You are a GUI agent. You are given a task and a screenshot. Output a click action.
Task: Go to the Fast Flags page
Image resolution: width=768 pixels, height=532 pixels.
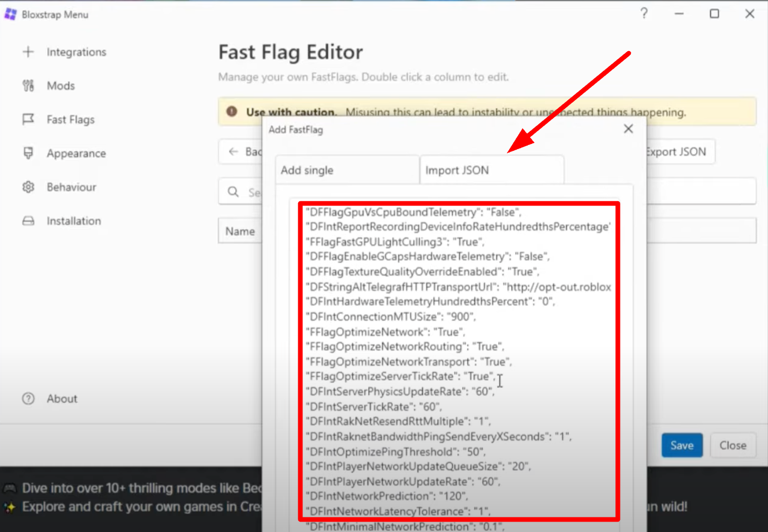(x=70, y=119)
